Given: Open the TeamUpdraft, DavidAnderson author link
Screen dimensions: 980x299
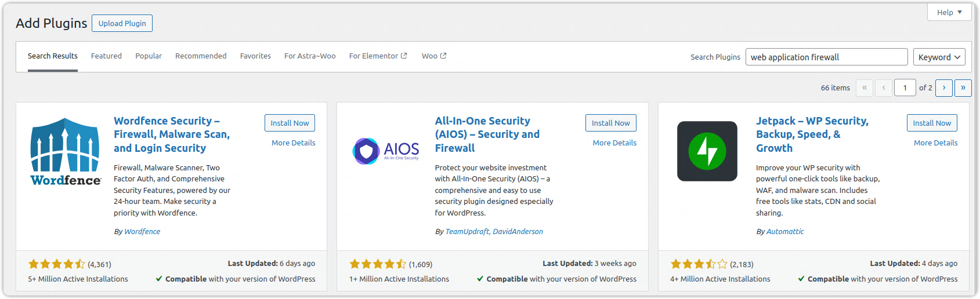Looking at the screenshot, I should tap(494, 231).
